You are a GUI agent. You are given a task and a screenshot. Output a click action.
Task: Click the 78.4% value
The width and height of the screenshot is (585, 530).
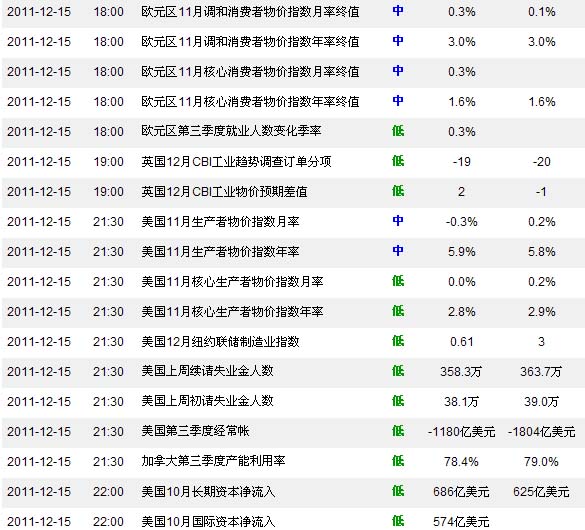coord(461,462)
